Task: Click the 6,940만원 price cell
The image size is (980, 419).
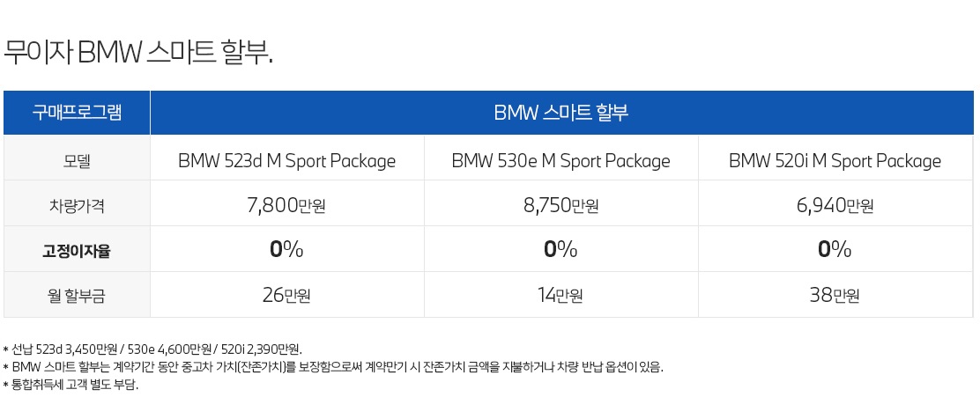Action: click(x=835, y=205)
